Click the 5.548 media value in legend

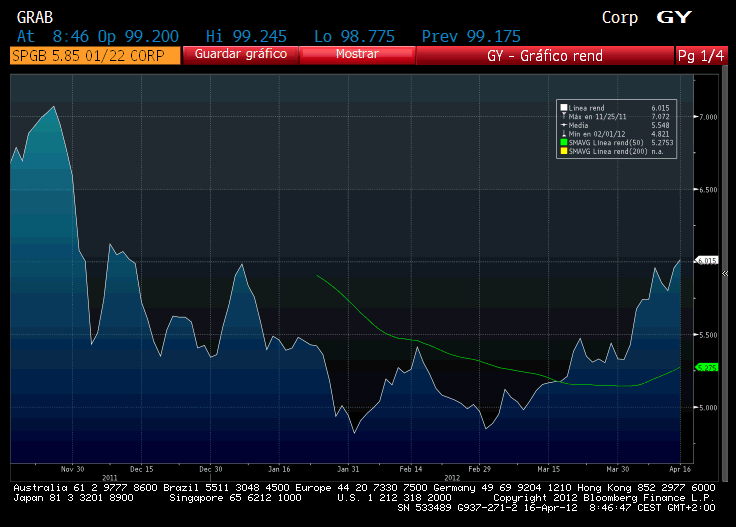(660, 125)
